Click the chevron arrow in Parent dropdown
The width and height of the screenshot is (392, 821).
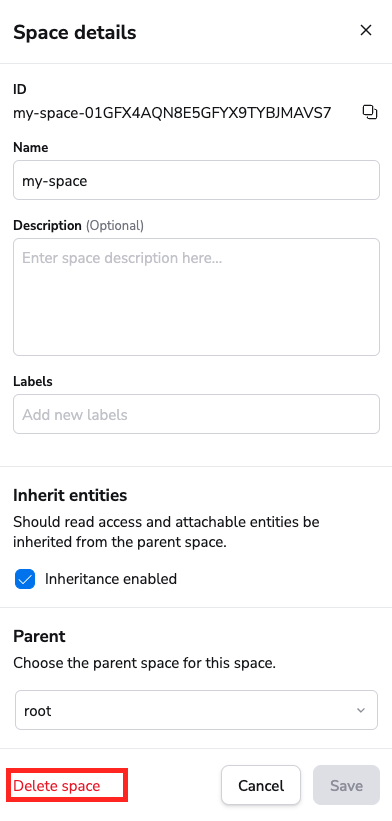click(361, 711)
